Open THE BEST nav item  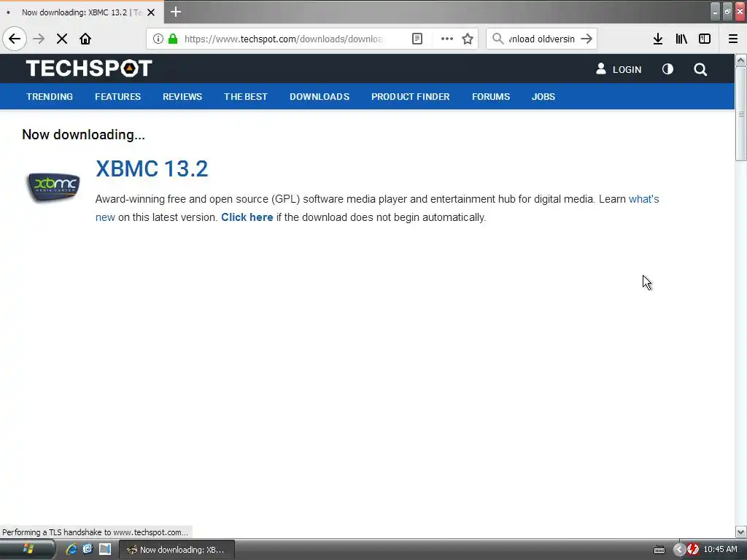tap(246, 97)
